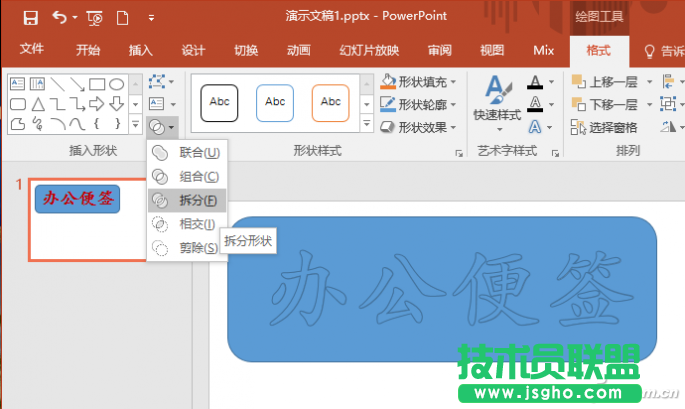Click the Edit Shape points icon
This screenshot has width=685, height=409.
coord(158,82)
